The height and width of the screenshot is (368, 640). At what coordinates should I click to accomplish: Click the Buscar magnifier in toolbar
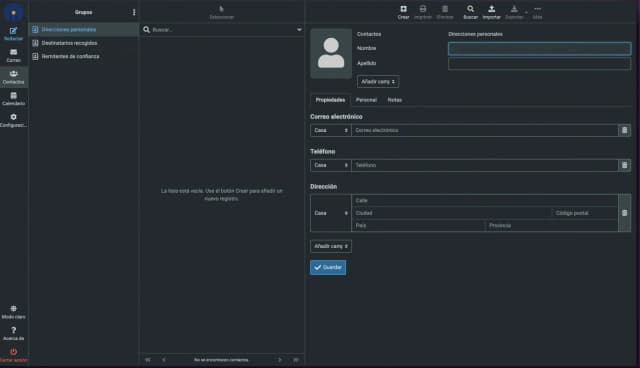tap(470, 12)
